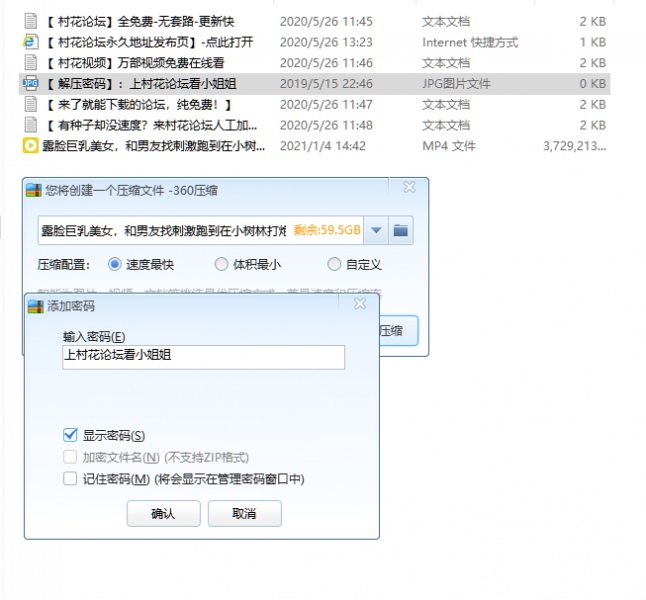Select the 速度最快 compression option
Viewport: 646px width, 600px height.
click(115, 264)
